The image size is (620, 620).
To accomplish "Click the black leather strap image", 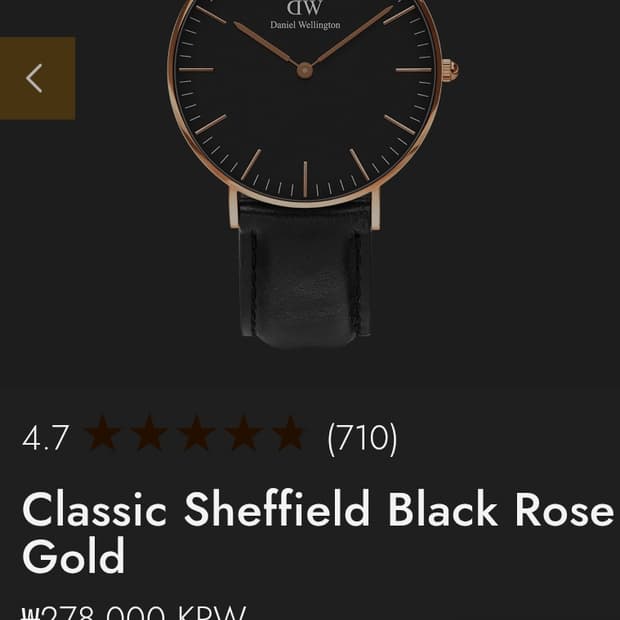I will coord(305,273).
